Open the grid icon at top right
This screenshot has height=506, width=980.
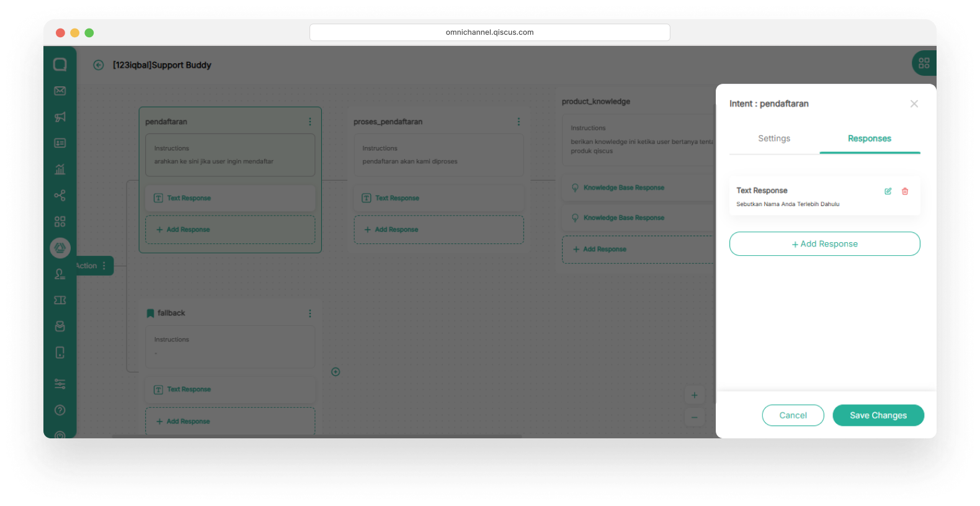click(x=924, y=63)
